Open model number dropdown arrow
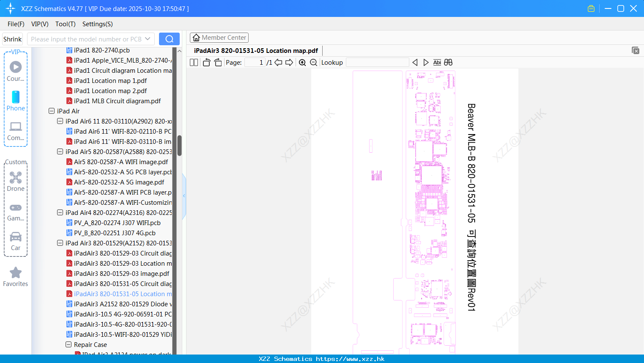 (148, 39)
